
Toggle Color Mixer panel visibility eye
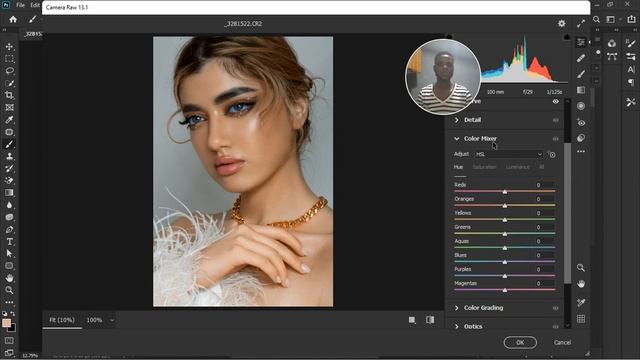(556, 139)
